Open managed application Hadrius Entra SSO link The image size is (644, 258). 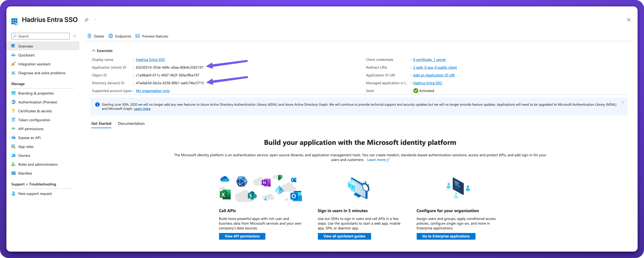point(427,83)
